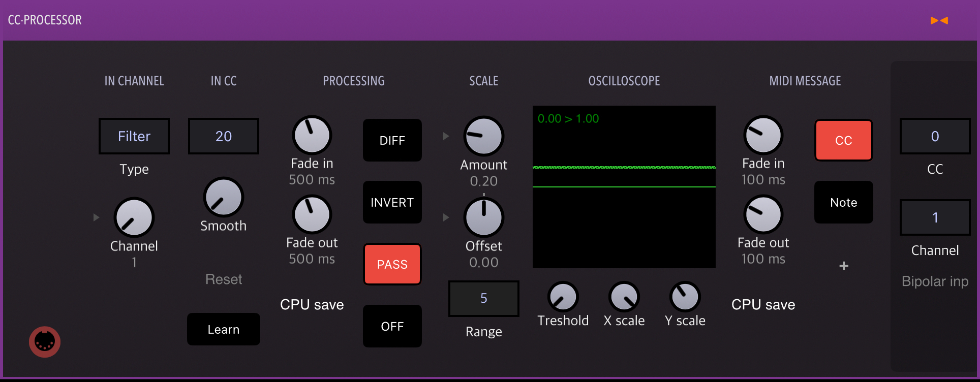The width and height of the screenshot is (980, 382).
Task: Click the Amount value 0.20
Action: pos(484,181)
